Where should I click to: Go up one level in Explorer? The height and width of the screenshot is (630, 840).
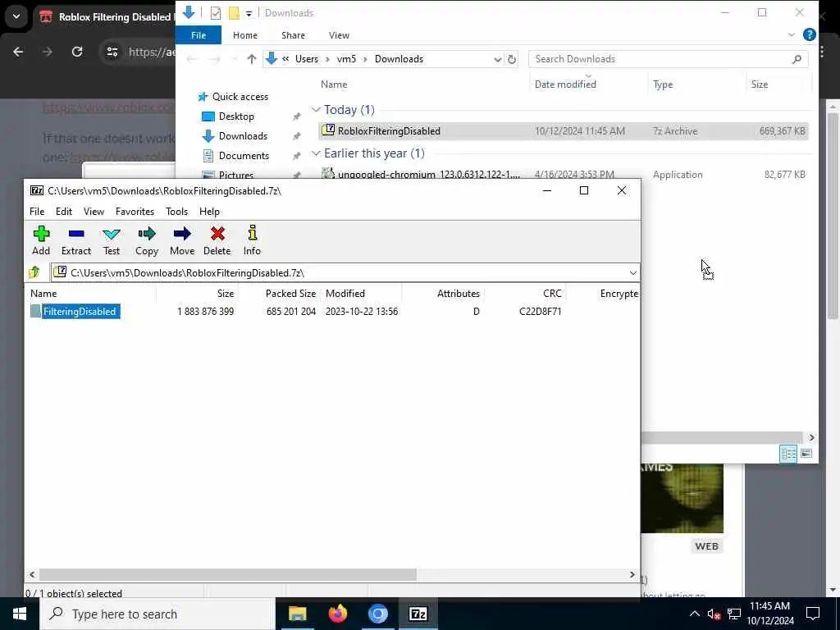(251, 59)
